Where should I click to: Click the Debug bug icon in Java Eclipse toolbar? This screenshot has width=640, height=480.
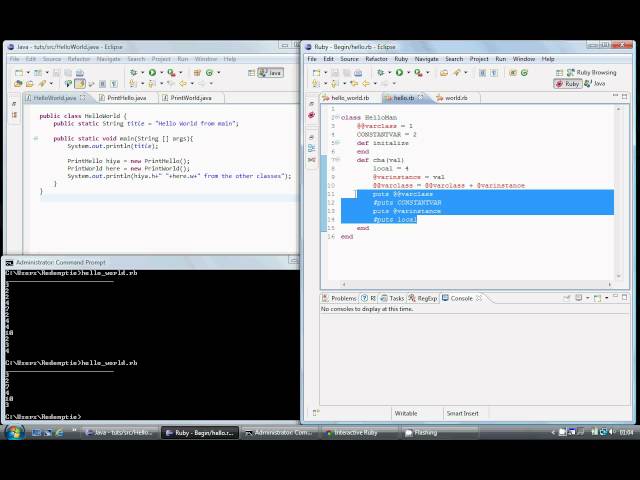click(133, 73)
